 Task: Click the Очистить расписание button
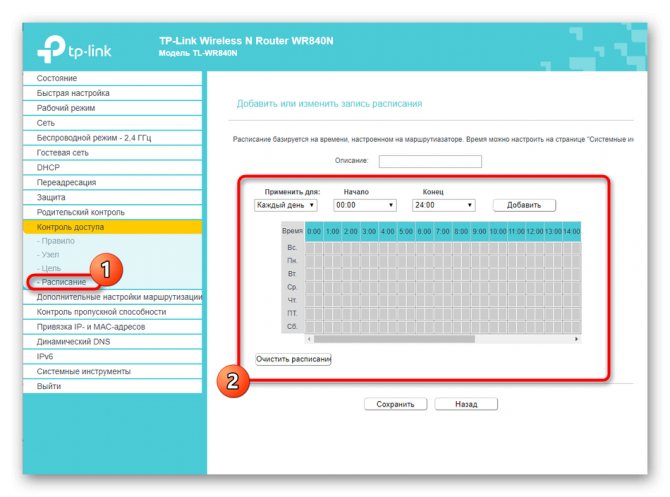coord(293,359)
